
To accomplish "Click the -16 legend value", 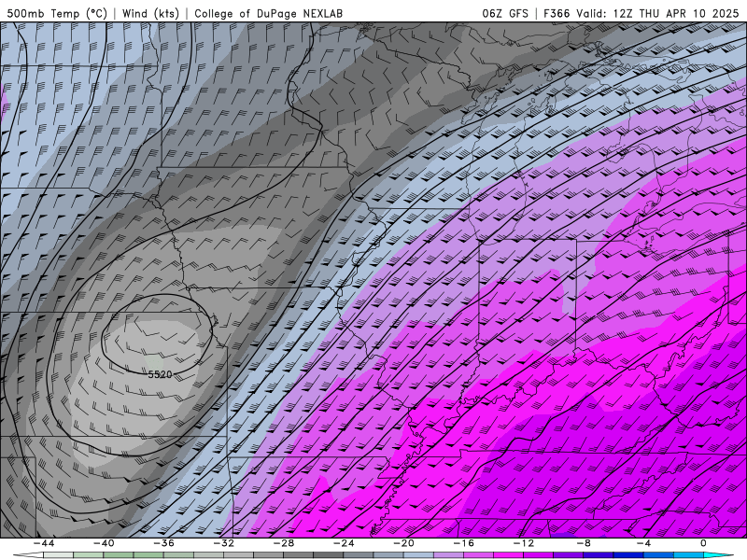I will pyautogui.click(x=463, y=543).
